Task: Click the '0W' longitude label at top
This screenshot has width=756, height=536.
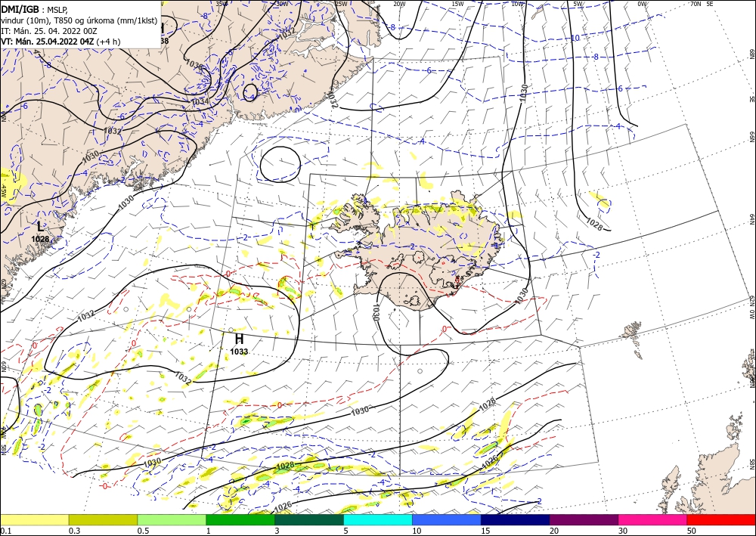Action: (x=642, y=4)
